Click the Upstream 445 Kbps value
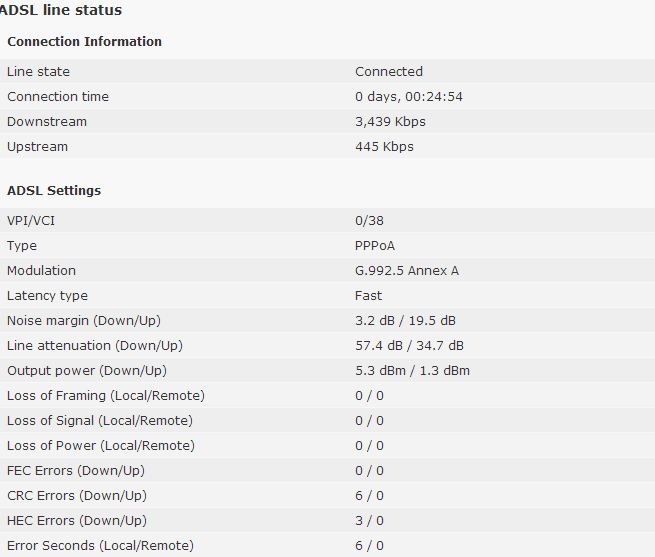Viewport: 655px width, 557px height. [x=384, y=147]
